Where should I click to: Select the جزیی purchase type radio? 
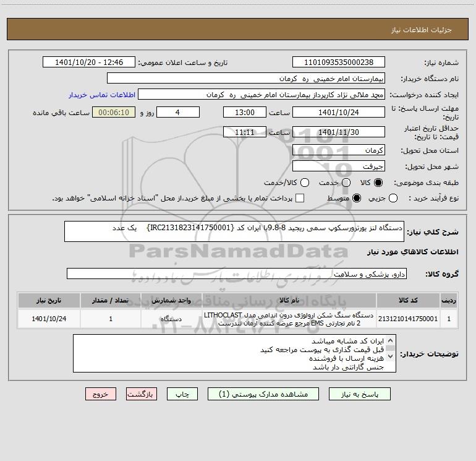pos(393,199)
